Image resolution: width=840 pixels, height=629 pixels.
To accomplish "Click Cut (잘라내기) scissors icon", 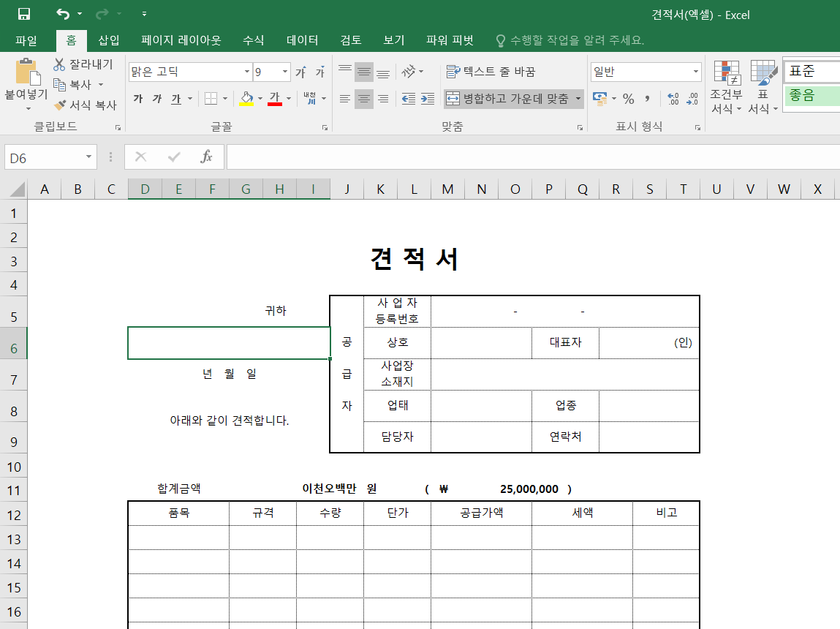I will (59, 64).
